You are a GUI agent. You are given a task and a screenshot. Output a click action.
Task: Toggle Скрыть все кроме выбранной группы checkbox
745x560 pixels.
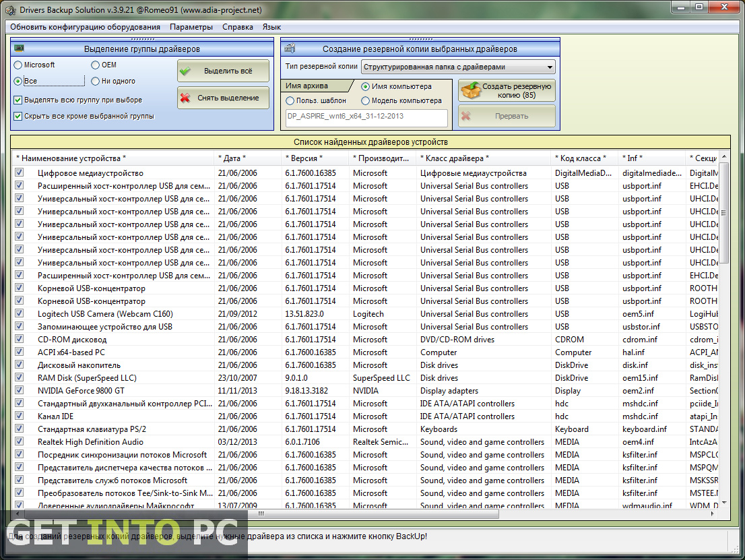click(18, 116)
